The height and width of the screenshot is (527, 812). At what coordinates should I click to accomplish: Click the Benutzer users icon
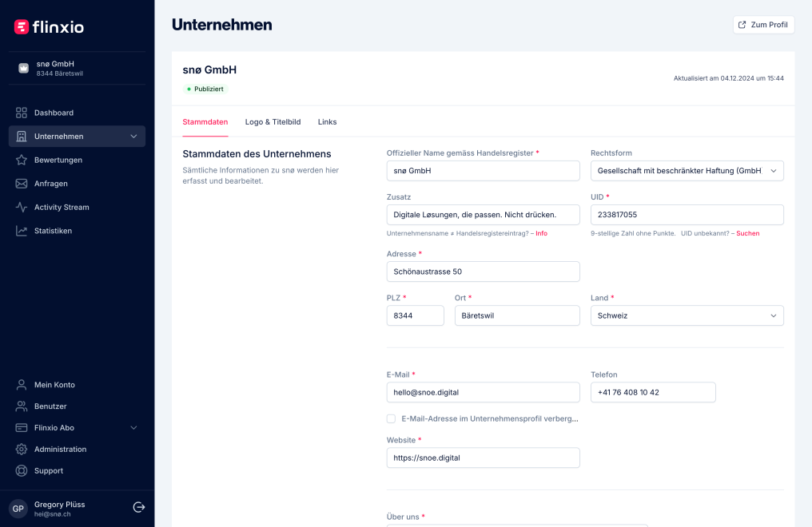click(22, 406)
